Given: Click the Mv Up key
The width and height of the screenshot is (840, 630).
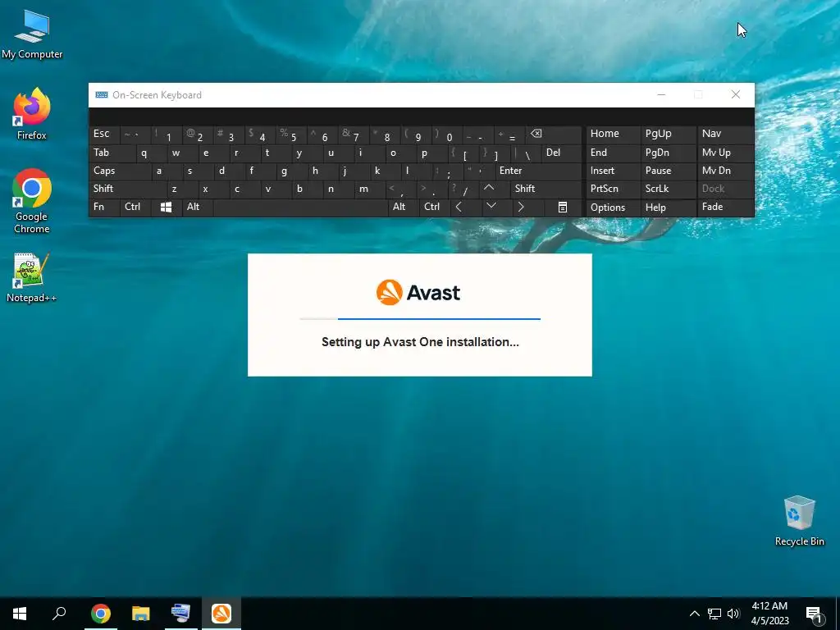Looking at the screenshot, I should (725, 153).
